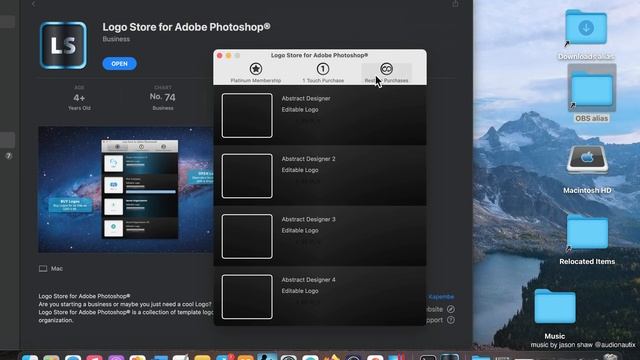Open the Platinum Membership star icon
Image resolution: width=640 pixels, height=360 pixels.
[x=256, y=69]
